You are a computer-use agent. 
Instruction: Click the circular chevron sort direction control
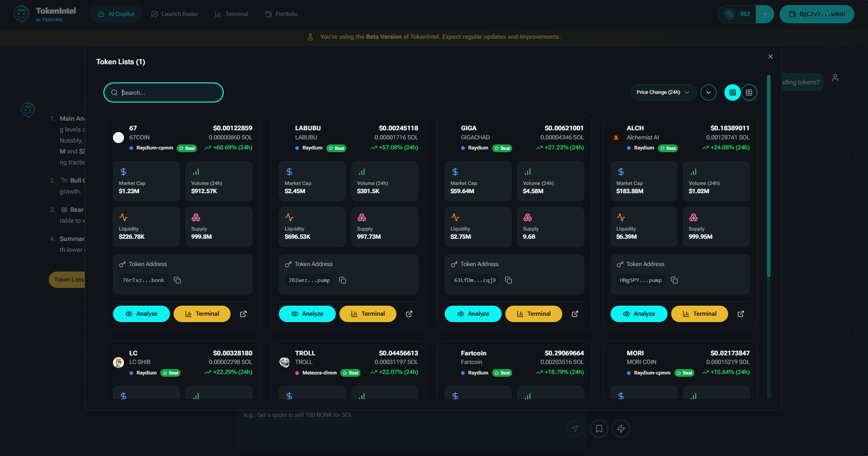(709, 92)
